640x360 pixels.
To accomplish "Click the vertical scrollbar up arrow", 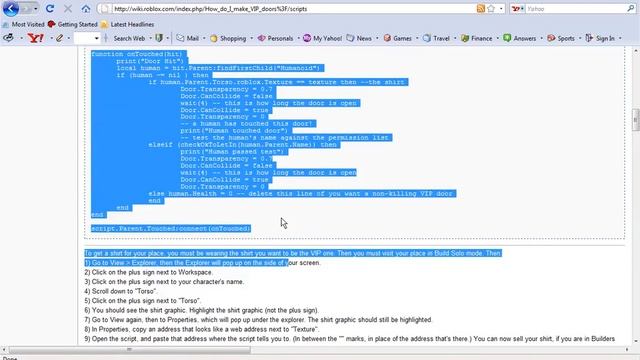I will click(636, 51).
